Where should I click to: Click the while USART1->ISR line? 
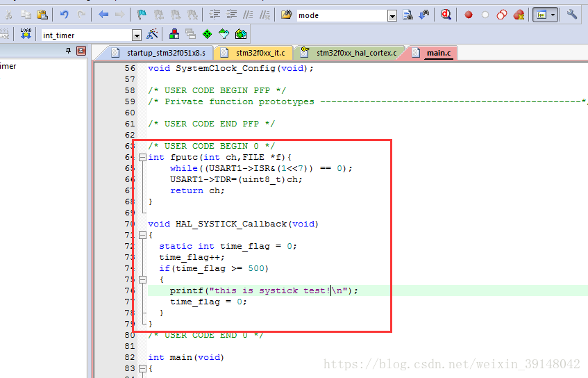click(x=261, y=168)
